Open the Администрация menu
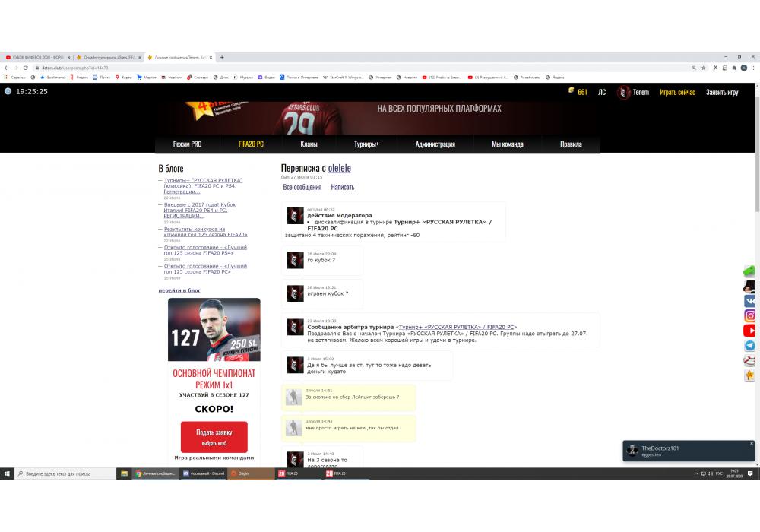Viewport: 760px width, 532px height. (x=435, y=144)
